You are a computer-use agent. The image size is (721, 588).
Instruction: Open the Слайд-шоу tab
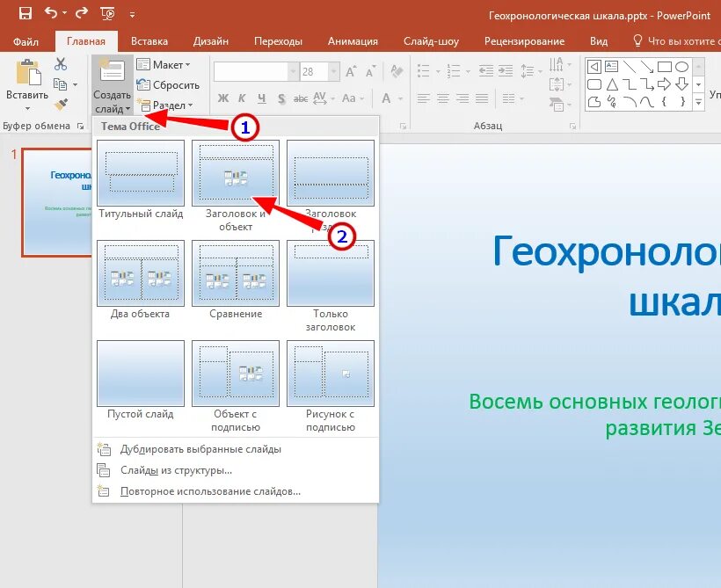pos(432,41)
